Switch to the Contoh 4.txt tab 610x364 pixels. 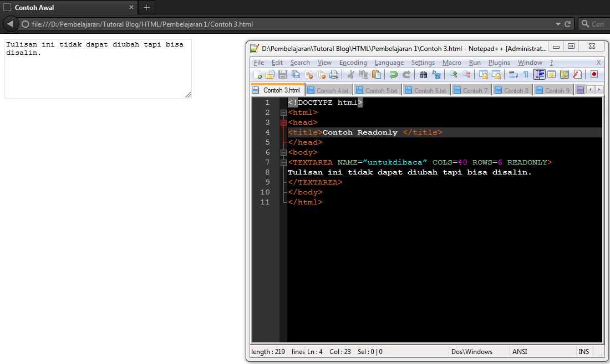(329, 90)
